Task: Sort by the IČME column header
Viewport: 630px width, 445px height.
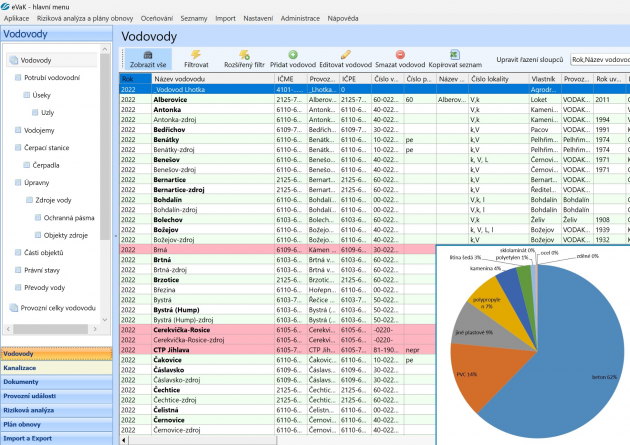Action: (291, 79)
